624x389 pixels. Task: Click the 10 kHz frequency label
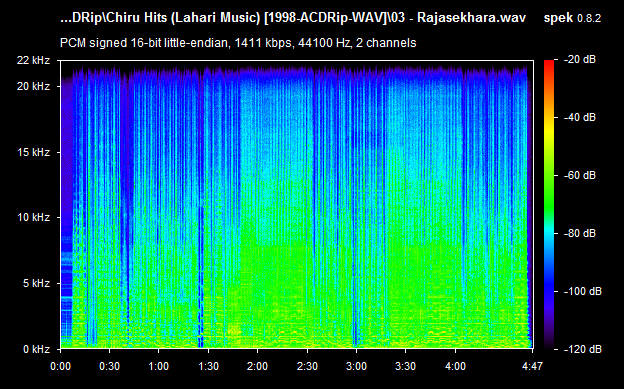33,217
